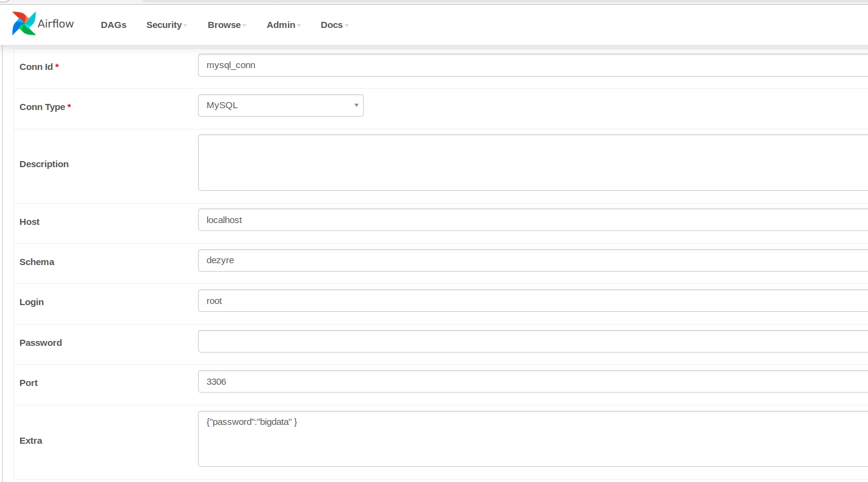868x482 pixels.
Task: Expand the Browse menu
Action: coord(226,25)
